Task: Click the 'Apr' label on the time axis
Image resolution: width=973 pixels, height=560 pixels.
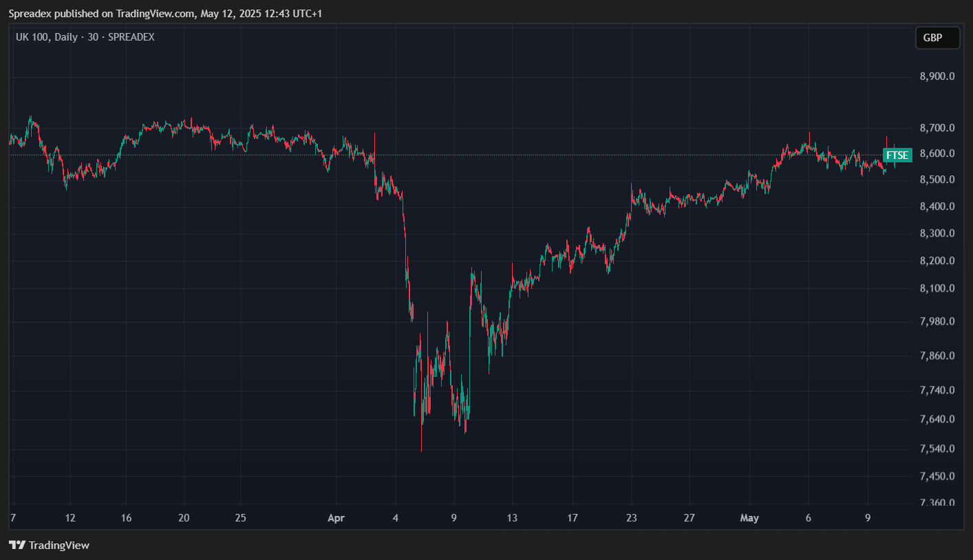Action: (x=336, y=518)
